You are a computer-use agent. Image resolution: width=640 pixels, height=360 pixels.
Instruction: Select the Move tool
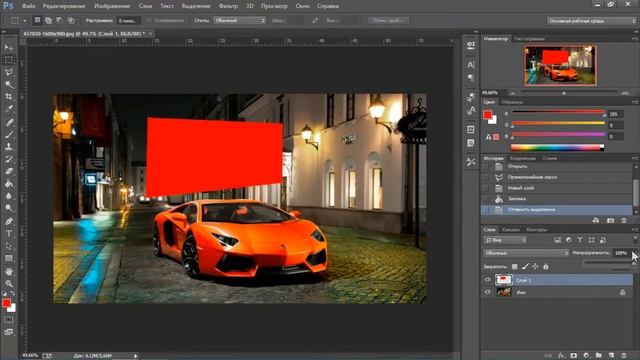9,48
